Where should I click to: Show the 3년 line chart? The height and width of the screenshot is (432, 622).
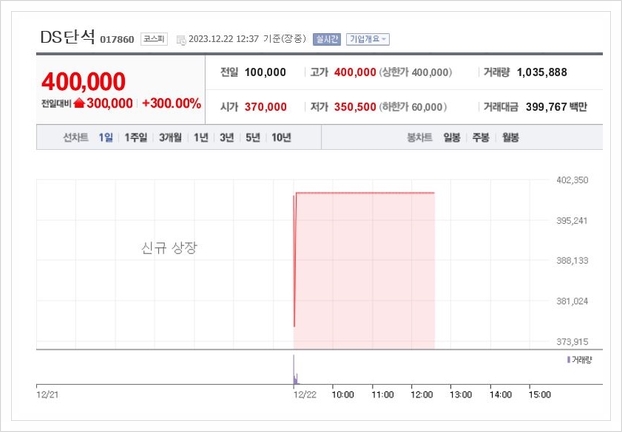(227, 137)
